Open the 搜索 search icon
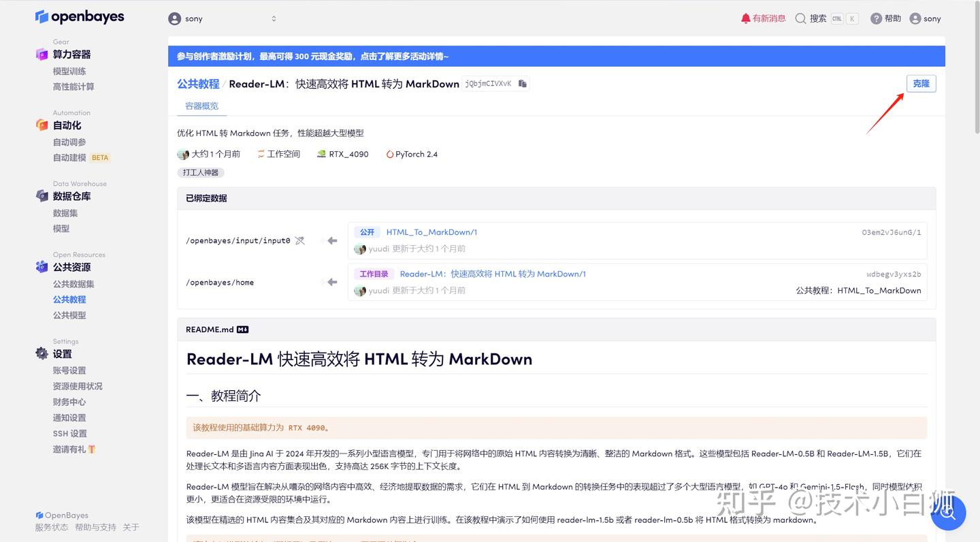 coord(800,18)
